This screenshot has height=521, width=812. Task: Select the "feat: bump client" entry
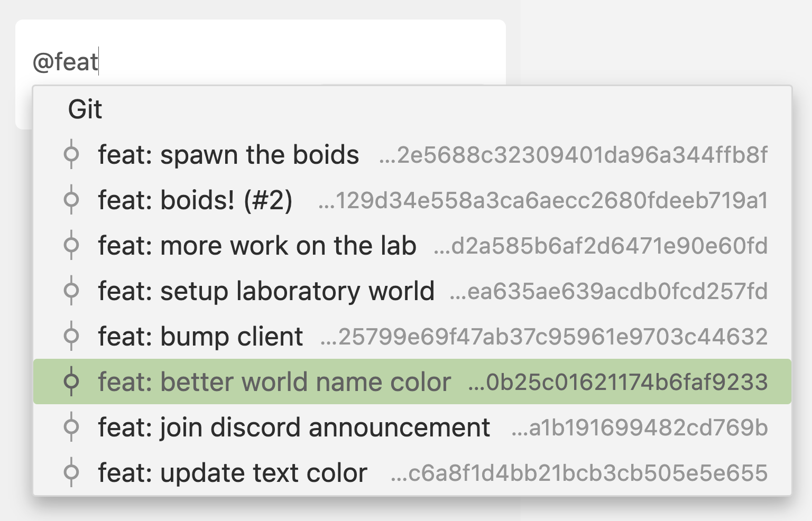(200, 336)
